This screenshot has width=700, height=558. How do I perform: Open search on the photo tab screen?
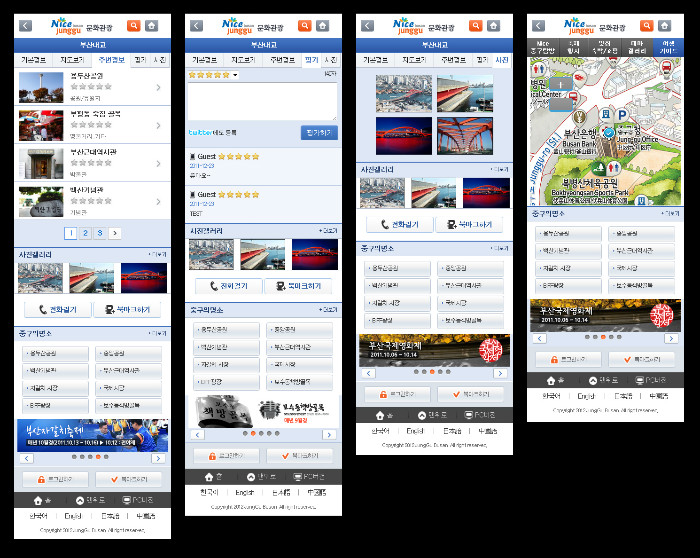point(475,26)
